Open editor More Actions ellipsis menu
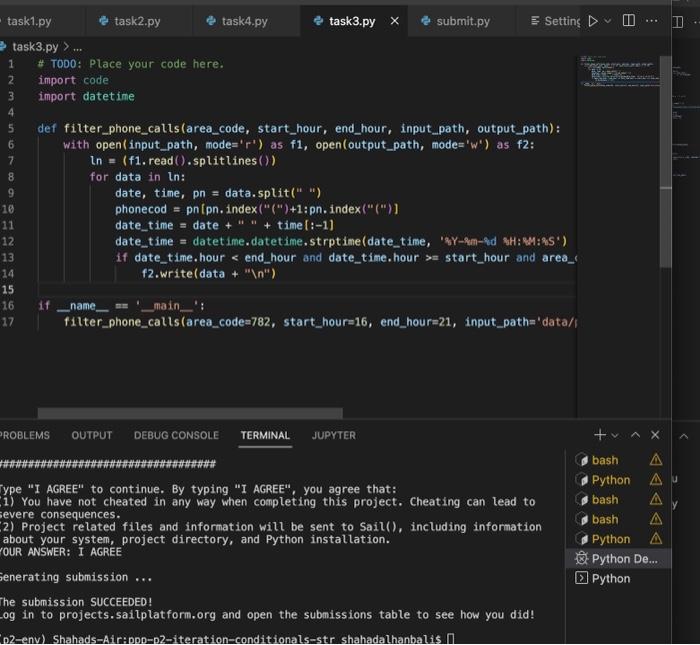 [651, 21]
